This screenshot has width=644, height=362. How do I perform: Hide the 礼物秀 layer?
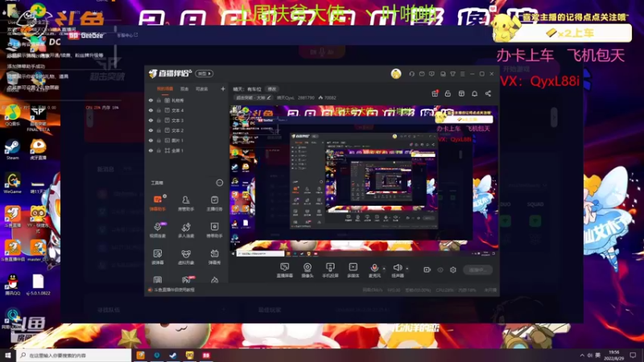151,100
